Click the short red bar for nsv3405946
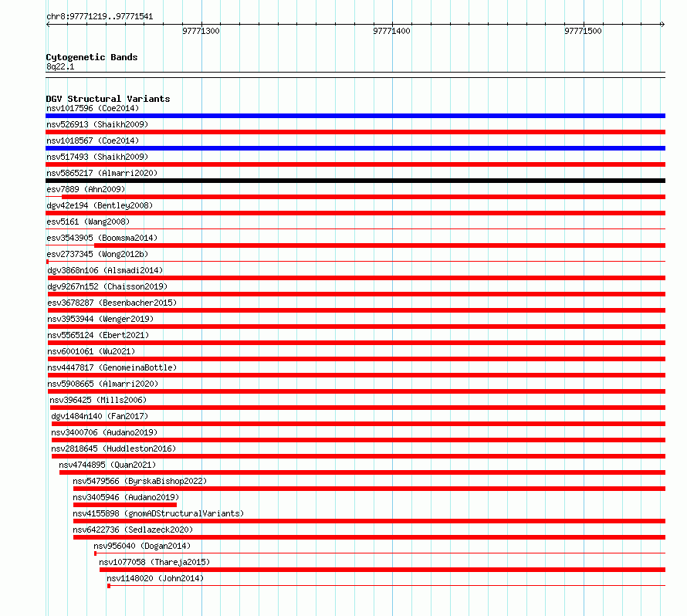Screen dimensions: 687x616 [x=125, y=505]
